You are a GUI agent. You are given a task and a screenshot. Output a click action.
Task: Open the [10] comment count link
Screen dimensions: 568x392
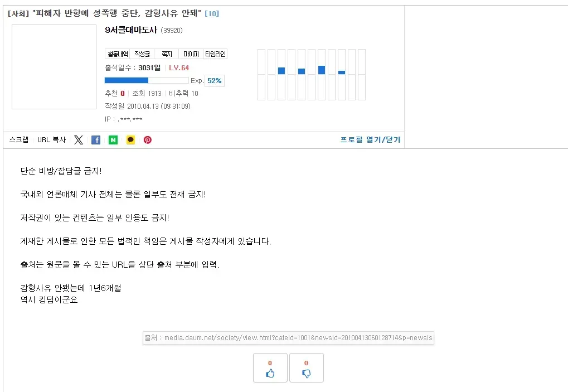212,13
